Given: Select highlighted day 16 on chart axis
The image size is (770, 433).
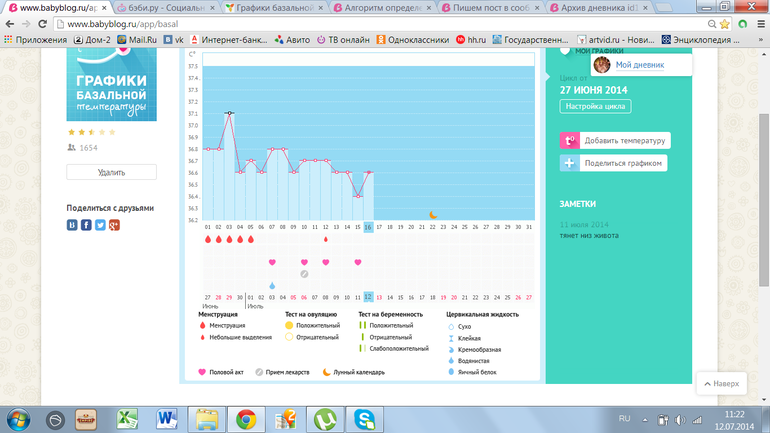Looking at the screenshot, I should pos(368,227).
